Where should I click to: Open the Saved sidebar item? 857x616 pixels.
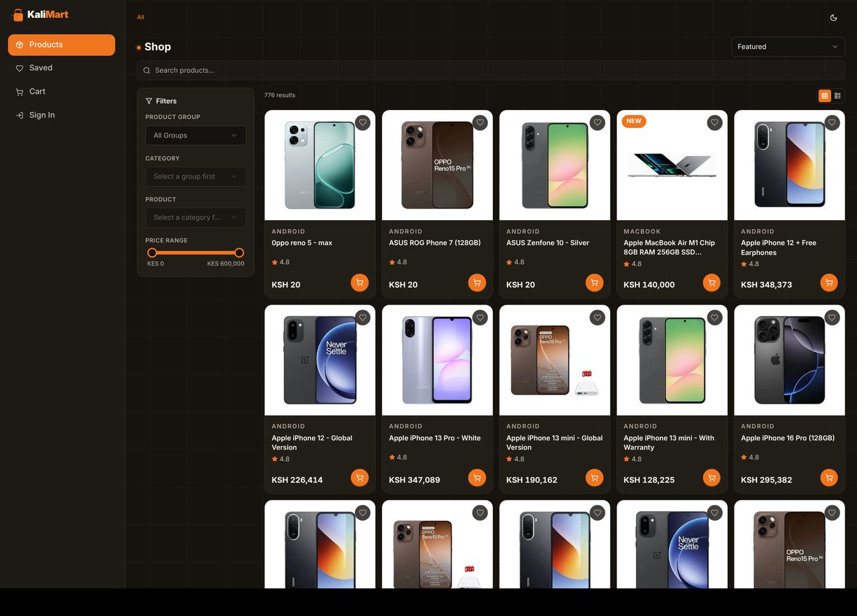click(x=61, y=68)
